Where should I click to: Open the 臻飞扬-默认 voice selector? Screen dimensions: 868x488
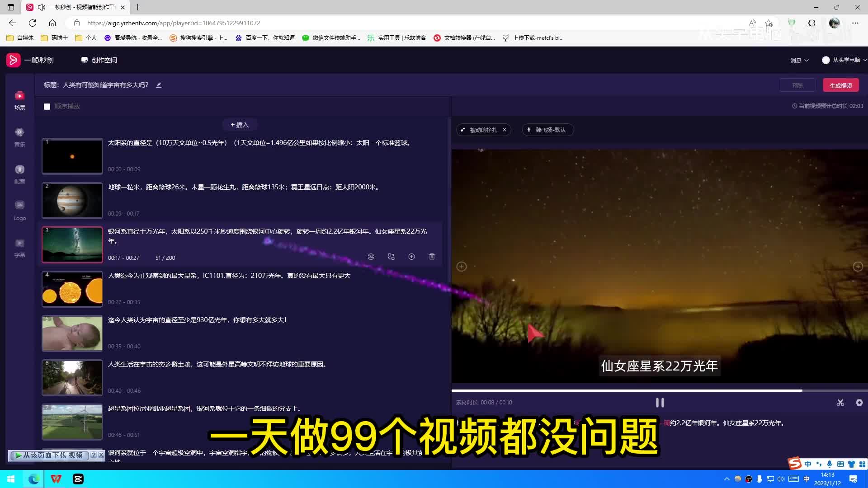point(547,130)
